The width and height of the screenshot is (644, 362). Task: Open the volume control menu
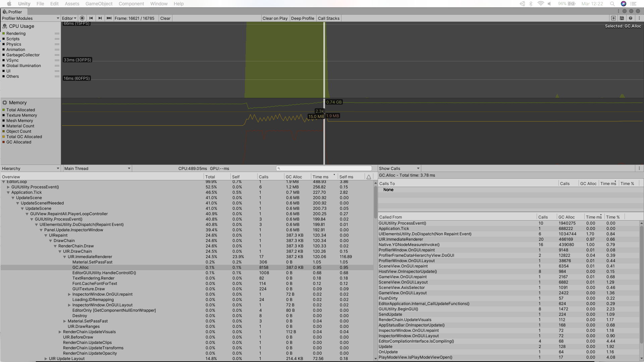549,4
